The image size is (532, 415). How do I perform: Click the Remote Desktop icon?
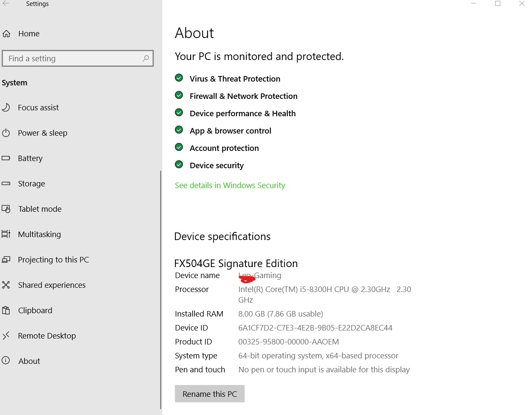6,336
